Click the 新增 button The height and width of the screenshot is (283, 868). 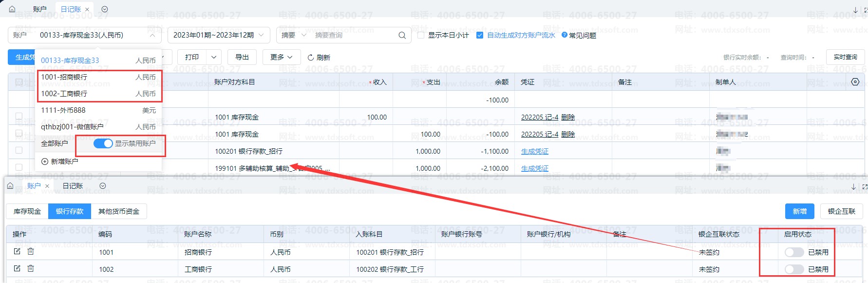point(799,211)
